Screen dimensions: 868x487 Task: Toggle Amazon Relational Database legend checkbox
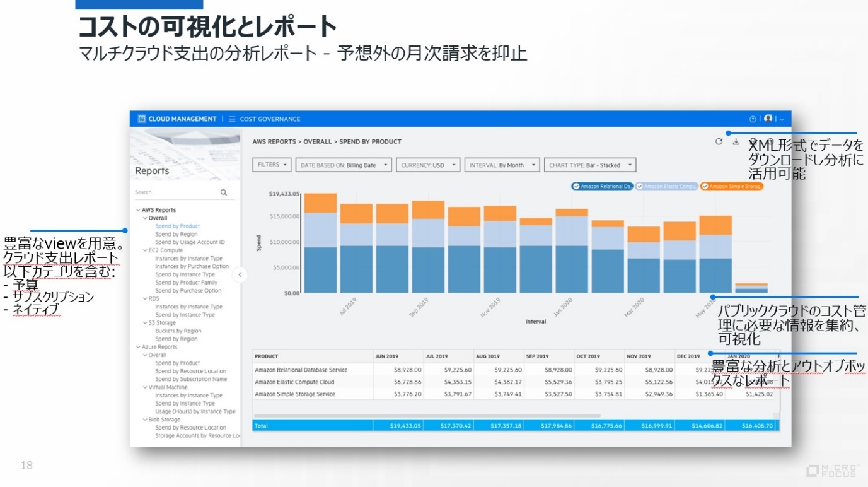pyautogui.click(x=576, y=187)
